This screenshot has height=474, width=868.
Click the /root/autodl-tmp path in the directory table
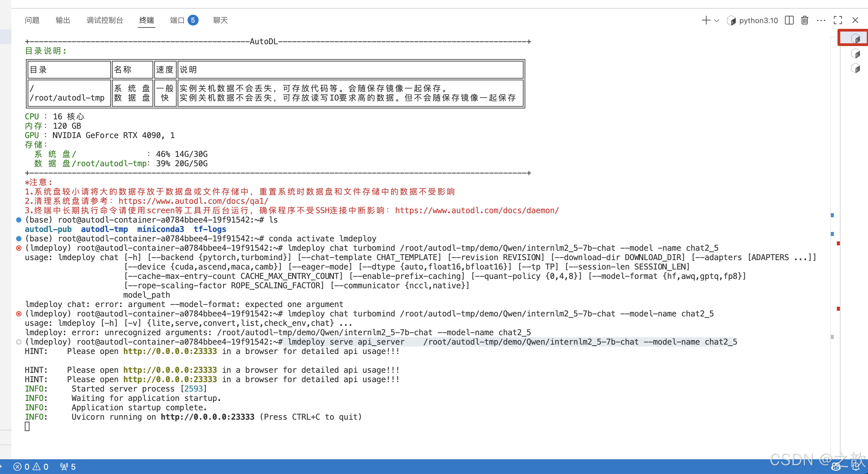click(67, 98)
